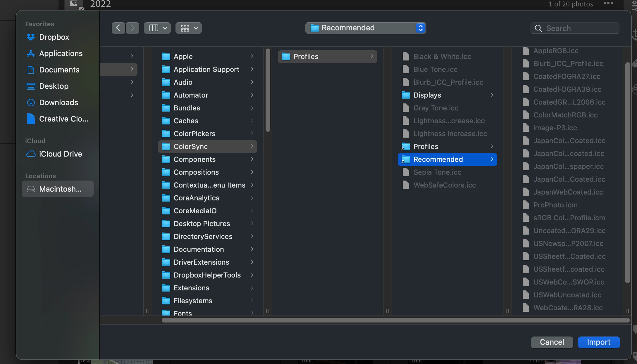This screenshot has width=637, height=364.
Task: Expand the Displays folder chevron
Action: point(492,95)
